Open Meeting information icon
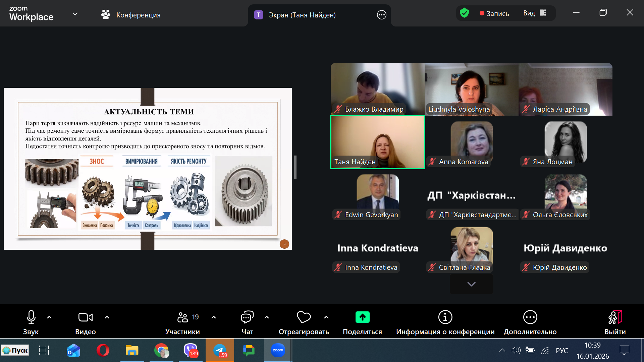 coord(445,317)
